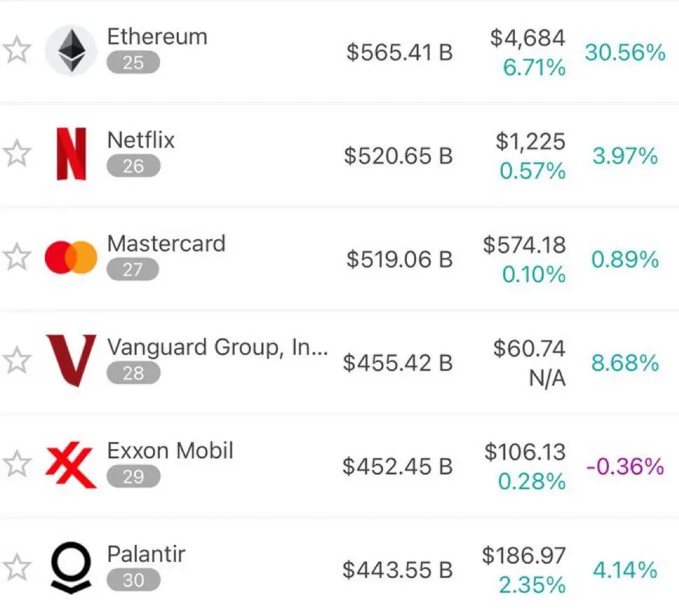Tap the Vanguard Group, In... truncated name

(217, 347)
